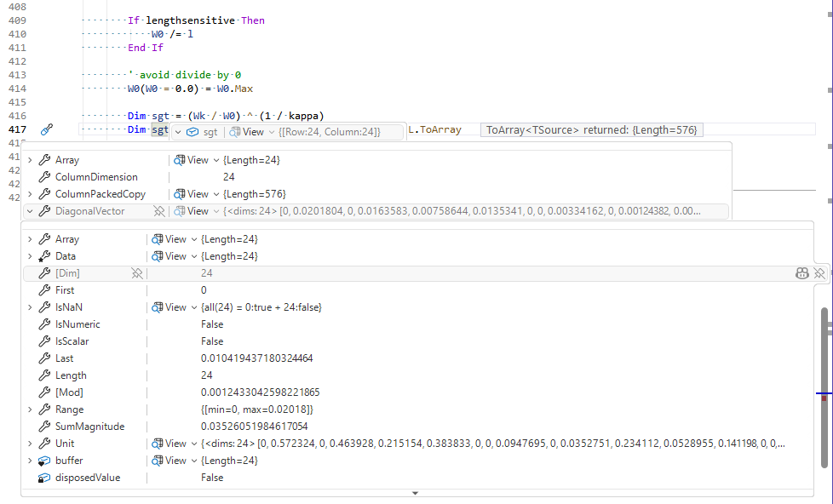This screenshot has width=833, height=504.
Task: Select the SumMagnitude property row
Action: click(89, 427)
